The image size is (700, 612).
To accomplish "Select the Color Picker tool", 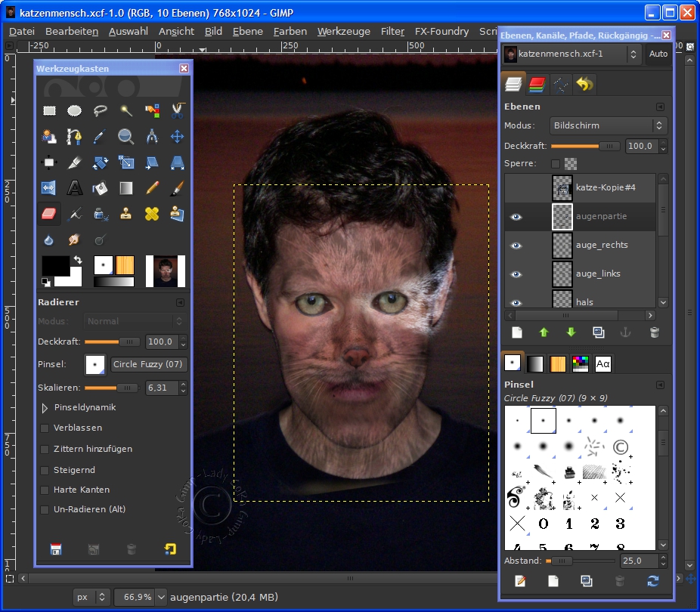I will [100, 137].
